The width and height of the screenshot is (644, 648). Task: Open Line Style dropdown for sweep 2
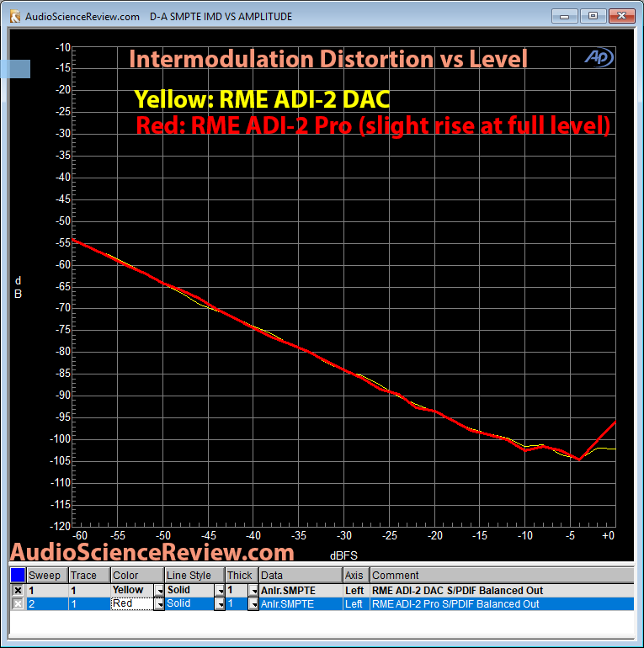point(220,604)
